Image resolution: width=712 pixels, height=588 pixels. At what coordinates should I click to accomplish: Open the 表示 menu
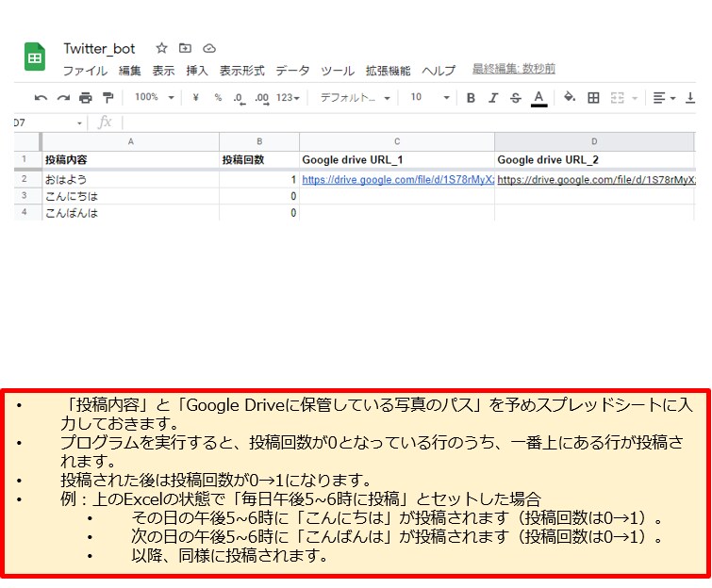[163, 71]
